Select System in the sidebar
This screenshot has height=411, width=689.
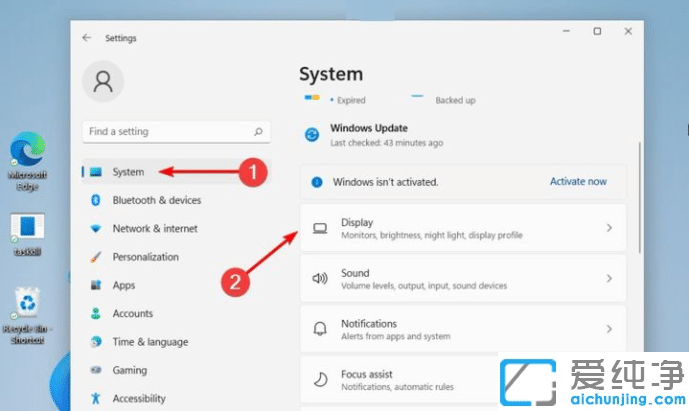point(128,172)
